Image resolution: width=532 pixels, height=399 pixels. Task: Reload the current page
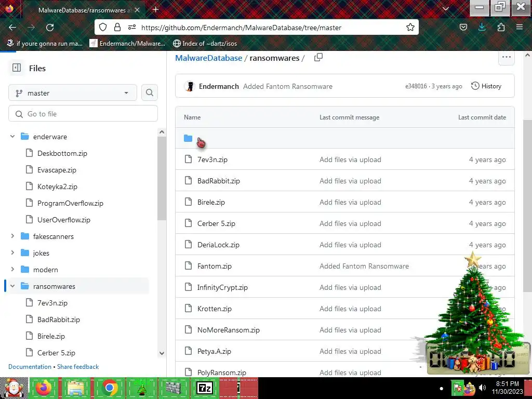pyautogui.click(x=50, y=28)
